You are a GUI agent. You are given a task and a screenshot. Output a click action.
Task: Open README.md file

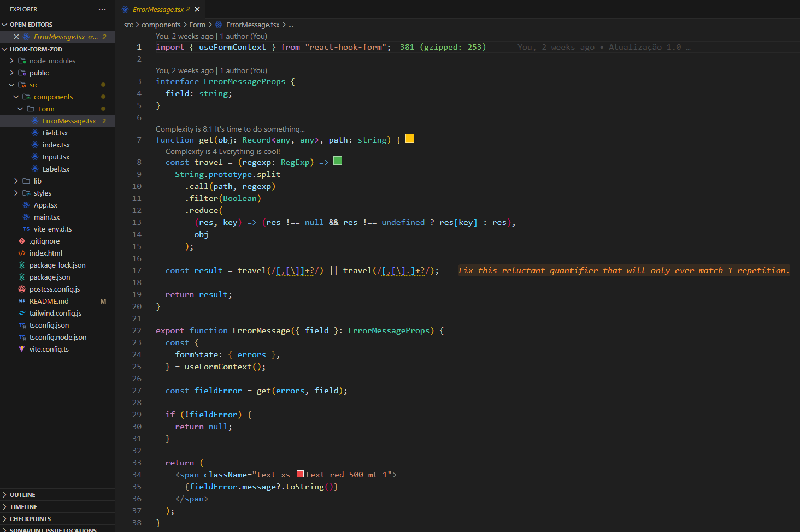click(49, 301)
